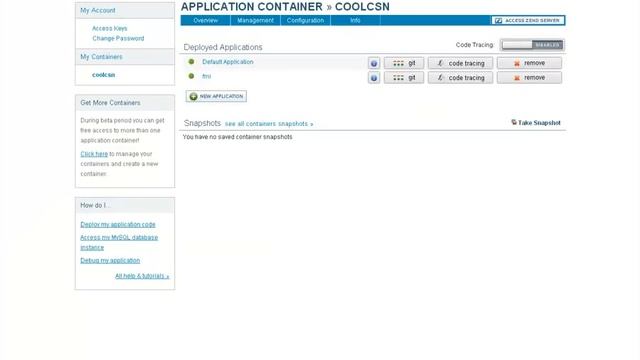640x360 pixels.
Task: Click the 'My Containers' panel header
Action: (125, 57)
